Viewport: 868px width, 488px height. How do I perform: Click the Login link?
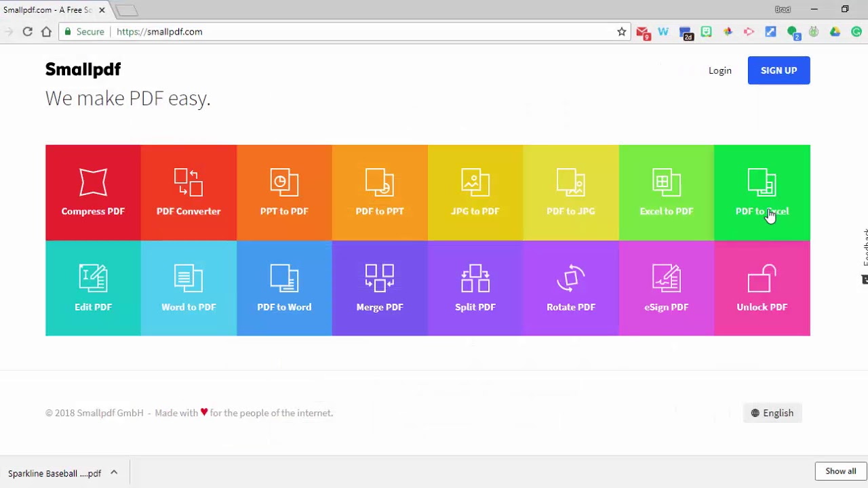[720, 70]
